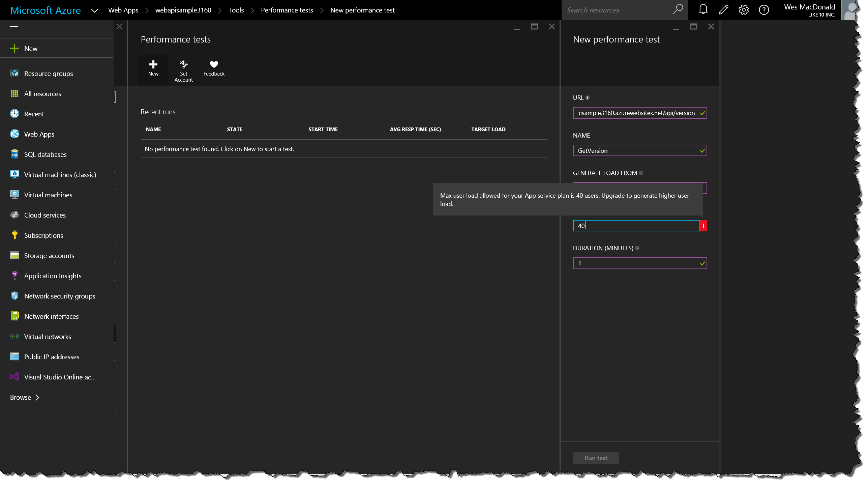Open SQL databases in the sidebar
The width and height of the screenshot is (868, 485).
pos(45,154)
